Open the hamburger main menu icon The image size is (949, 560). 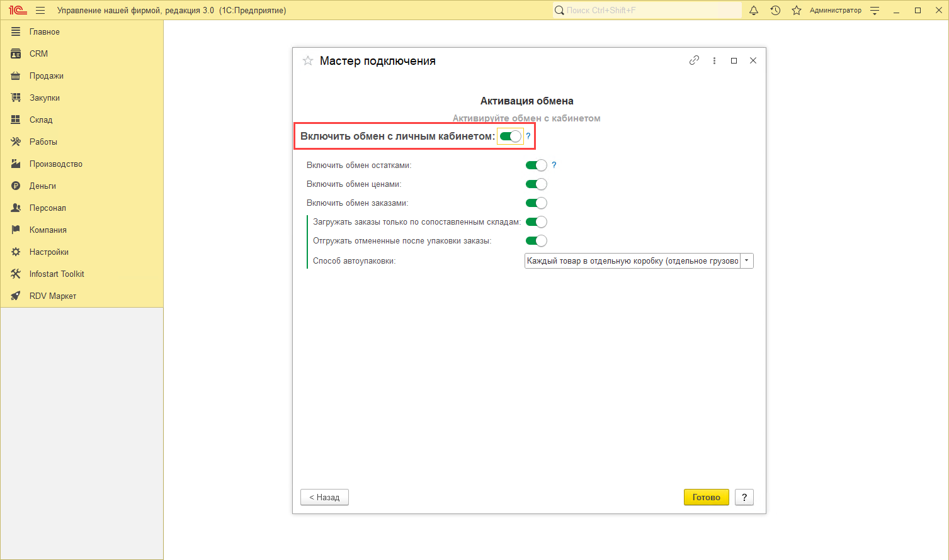coord(40,11)
